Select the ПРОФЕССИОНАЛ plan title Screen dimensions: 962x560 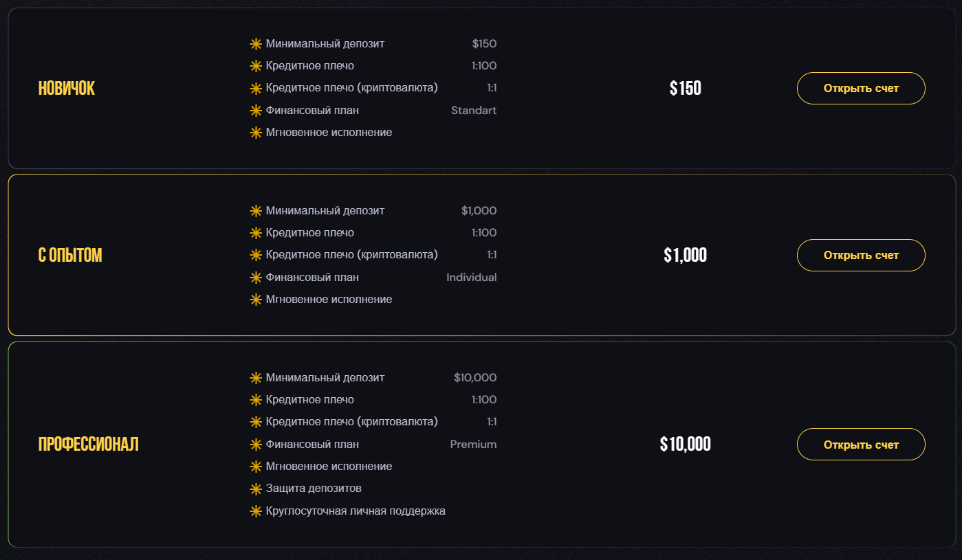(89, 445)
